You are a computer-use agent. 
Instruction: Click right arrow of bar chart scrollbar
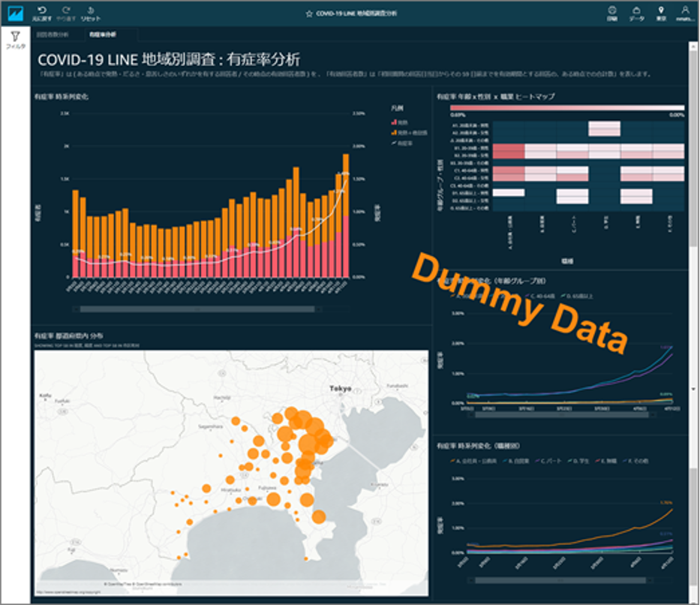(x=319, y=309)
